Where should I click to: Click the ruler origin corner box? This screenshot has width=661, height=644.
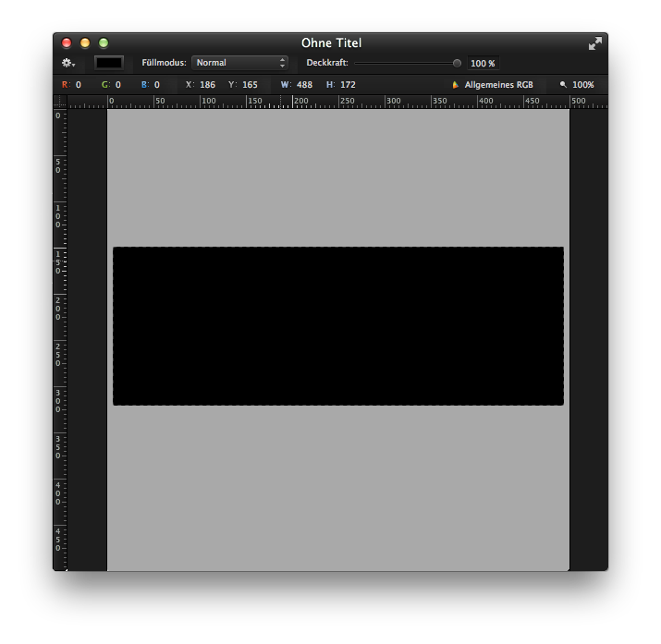coord(59,101)
